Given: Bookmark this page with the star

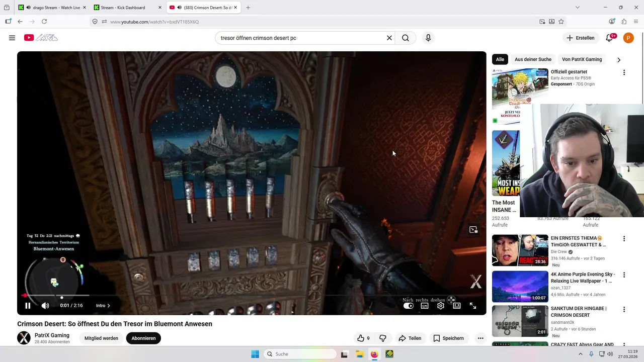Looking at the screenshot, I should click(561, 22).
